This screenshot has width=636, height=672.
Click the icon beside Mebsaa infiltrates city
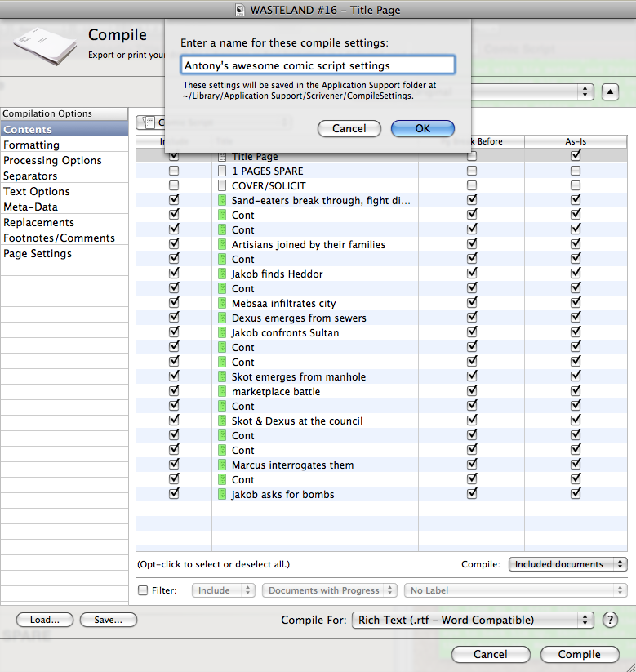coord(222,304)
